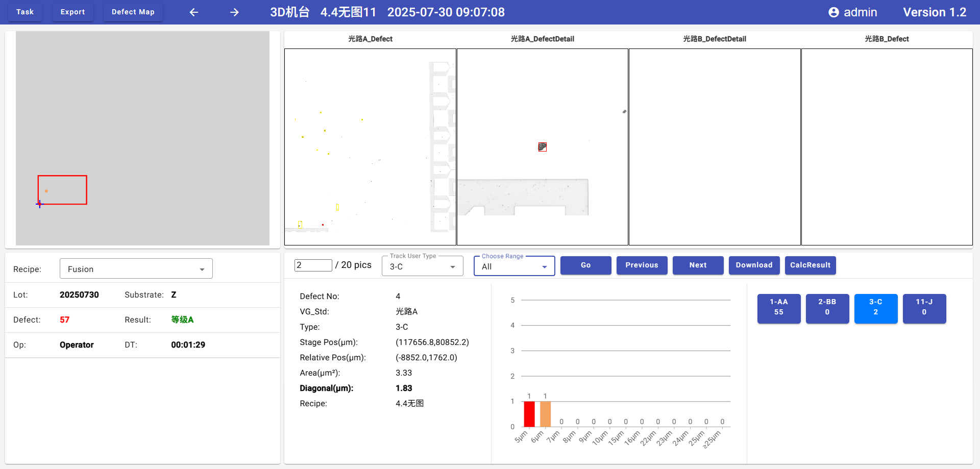
Task: Click the red 5μm histogram bar
Action: point(529,414)
